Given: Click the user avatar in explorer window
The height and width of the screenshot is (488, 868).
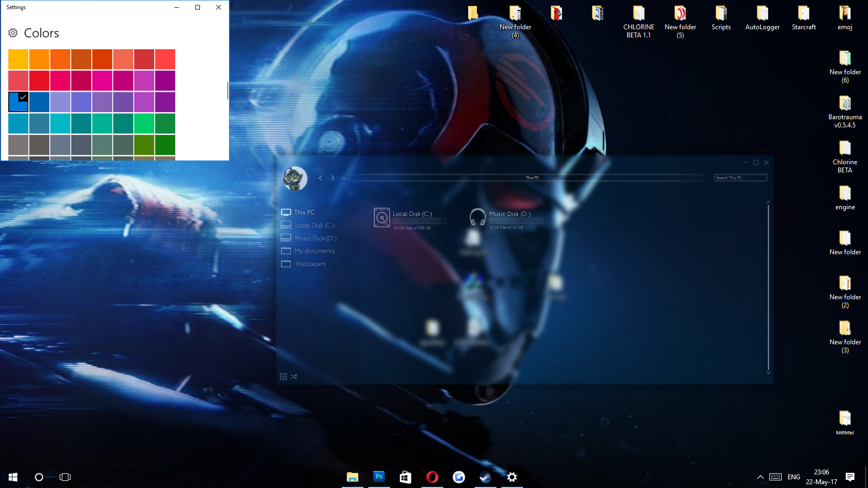Looking at the screenshot, I should [295, 178].
